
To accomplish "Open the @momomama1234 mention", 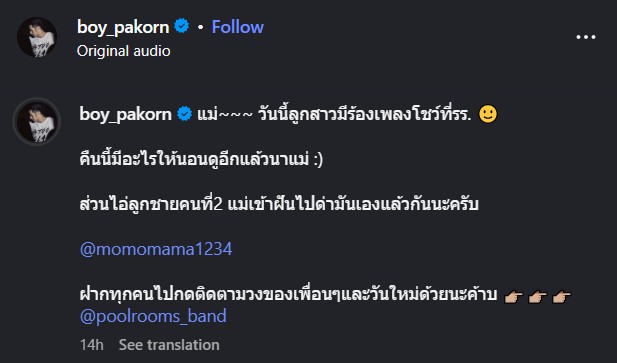I will tap(156, 249).
